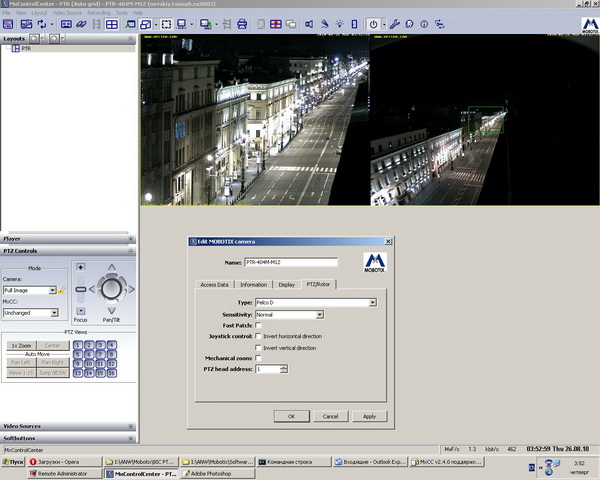600x480 pixels.
Task: Click the Pan/Tilt right arrow
Action: click(x=132, y=289)
